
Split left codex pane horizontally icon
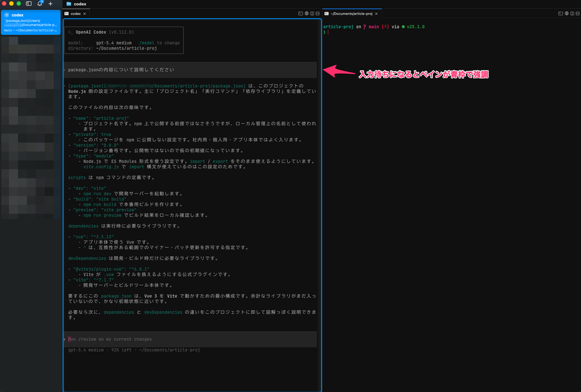coord(318,14)
